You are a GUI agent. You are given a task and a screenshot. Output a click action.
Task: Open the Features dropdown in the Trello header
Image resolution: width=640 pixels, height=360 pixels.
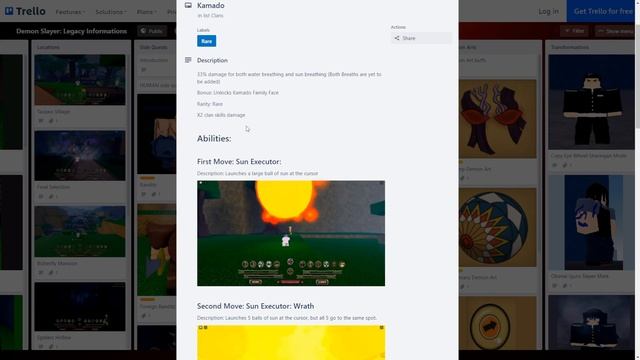(70, 12)
